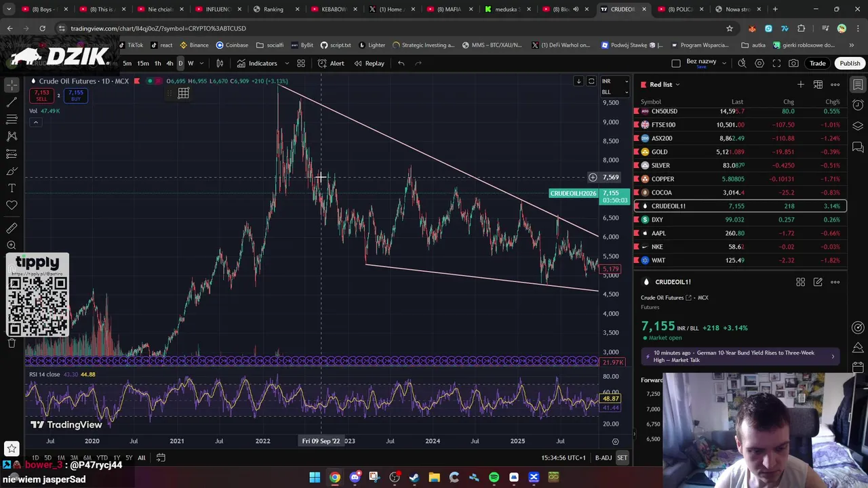The width and height of the screenshot is (868, 488).
Task: Open the Fibonacci retracement tools
Action: (12, 119)
